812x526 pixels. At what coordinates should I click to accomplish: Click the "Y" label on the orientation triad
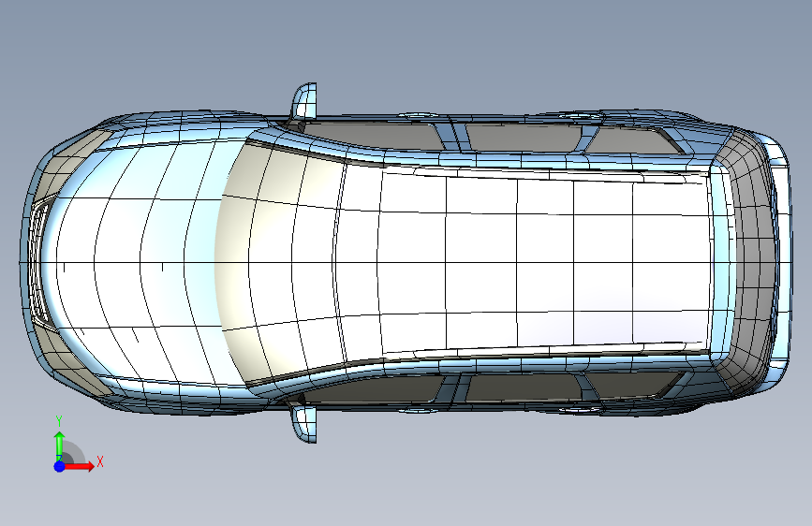[59, 421]
